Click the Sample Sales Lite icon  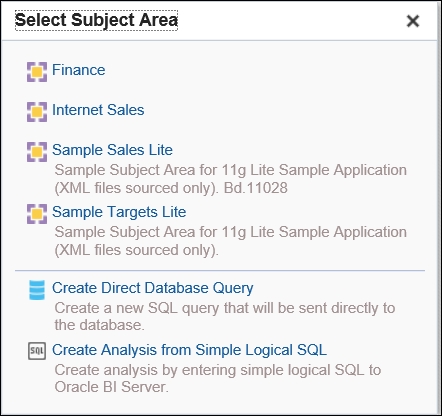click(x=37, y=152)
